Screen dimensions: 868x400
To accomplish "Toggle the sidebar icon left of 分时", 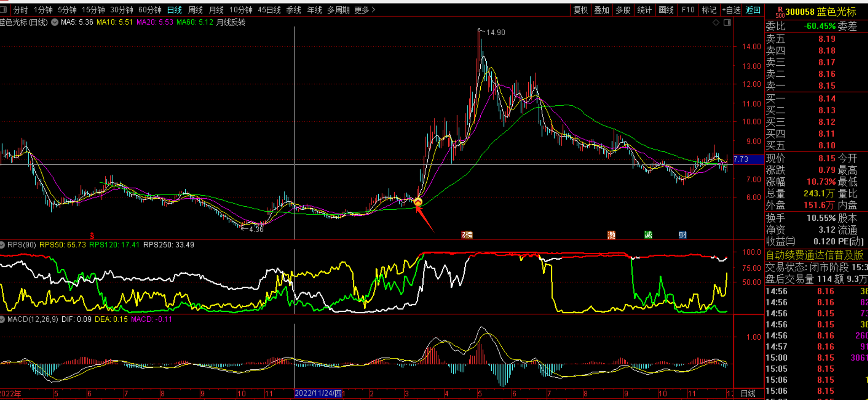I will coord(4,9).
